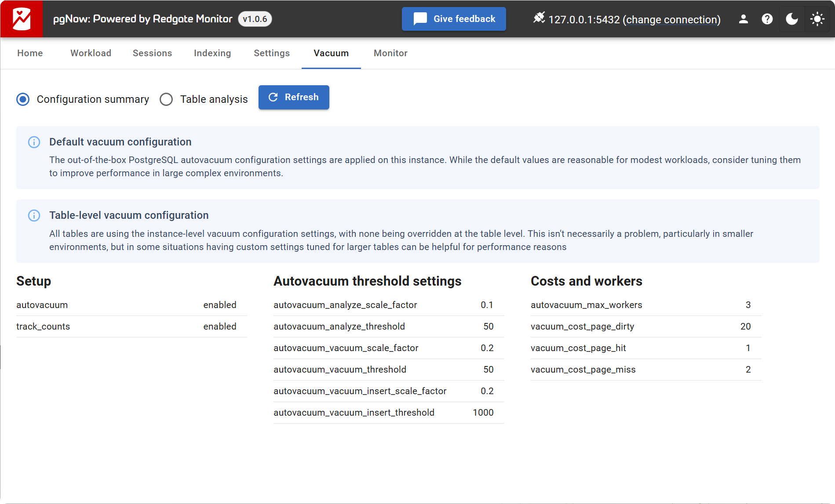Click the Give feedback button
835x504 pixels.
tap(454, 19)
